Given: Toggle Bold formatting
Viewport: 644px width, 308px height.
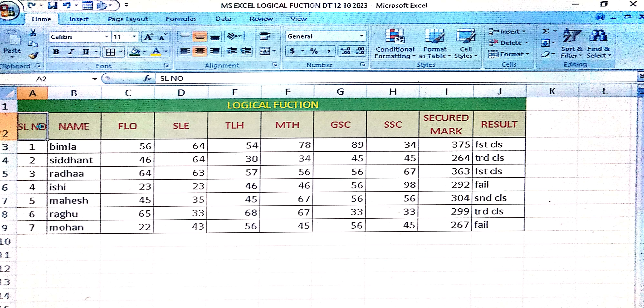Looking at the screenshot, I should point(56,52).
